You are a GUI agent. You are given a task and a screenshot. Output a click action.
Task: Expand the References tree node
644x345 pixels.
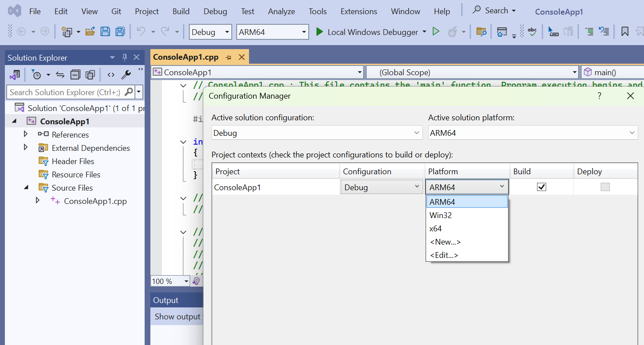point(26,134)
